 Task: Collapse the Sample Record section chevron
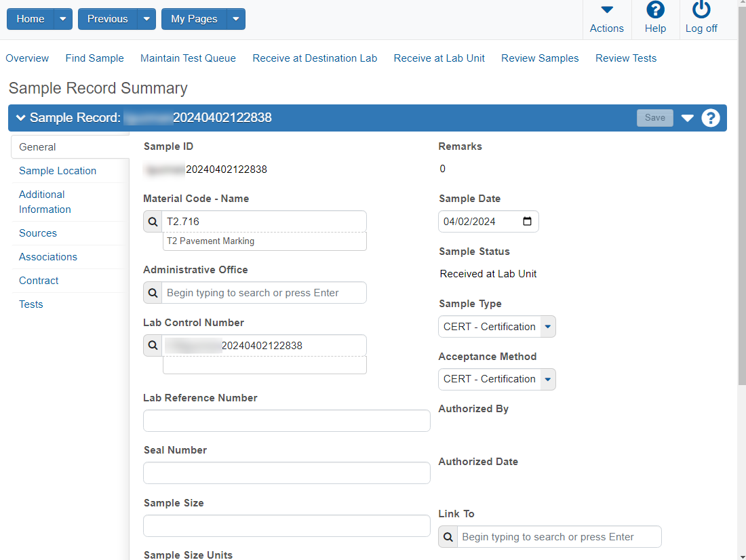coord(20,117)
